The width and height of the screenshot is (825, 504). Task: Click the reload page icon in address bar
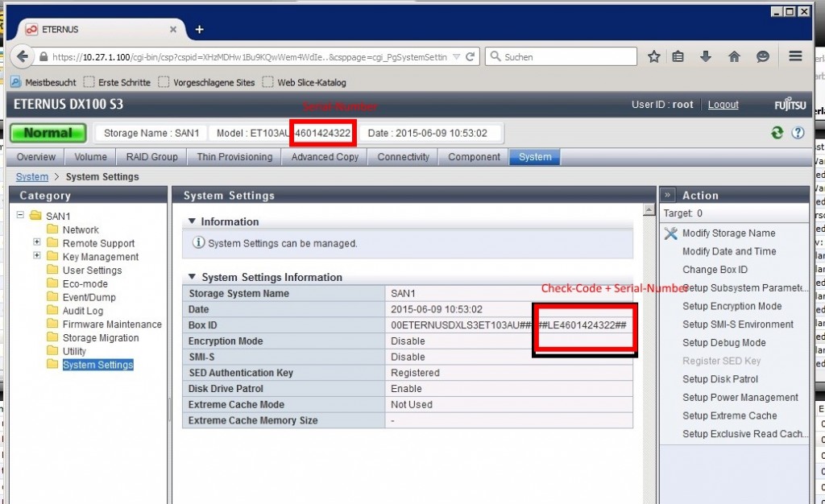471,56
